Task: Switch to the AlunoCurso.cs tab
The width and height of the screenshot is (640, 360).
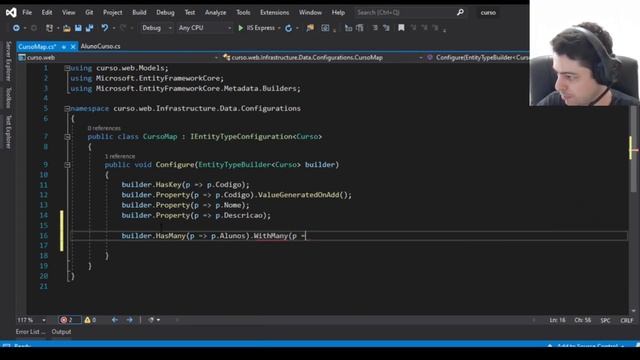Action: coord(100,47)
